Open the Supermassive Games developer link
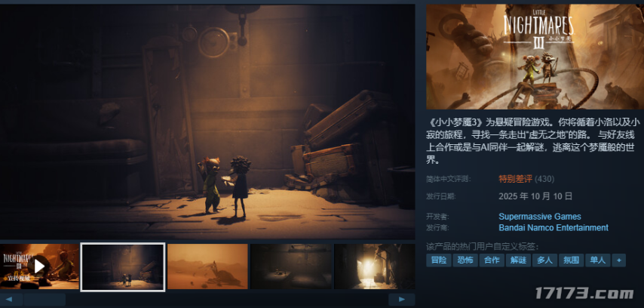 click(540, 217)
